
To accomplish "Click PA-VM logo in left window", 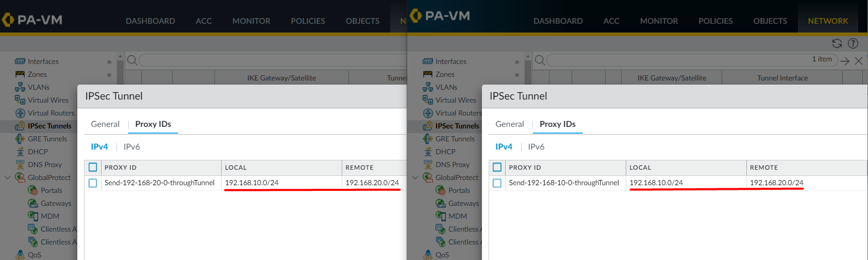I will [x=32, y=20].
